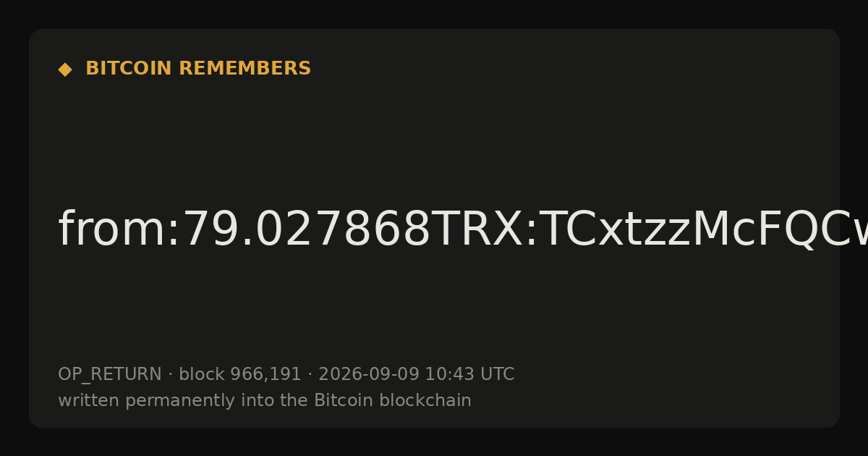
Task: Click the orange diamond icon
Action: [65, 69]
